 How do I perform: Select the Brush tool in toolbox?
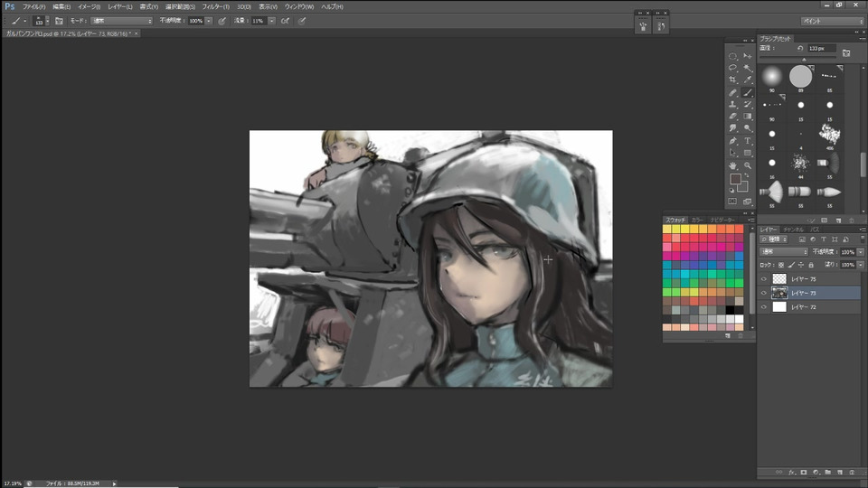[748, 92]
